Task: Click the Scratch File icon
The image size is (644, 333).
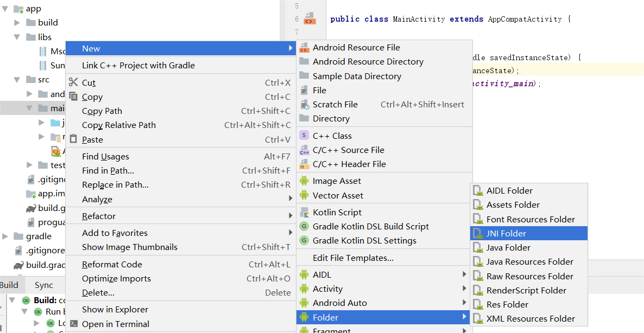Action: click(x=304, y=104)
